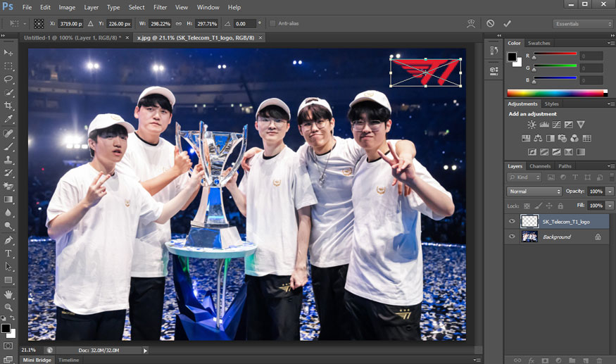Hide the SK_Telecom_T1_logo layer eye
Image resolution: width=616 pixels, height=364 pixels.
click(512, 221)
